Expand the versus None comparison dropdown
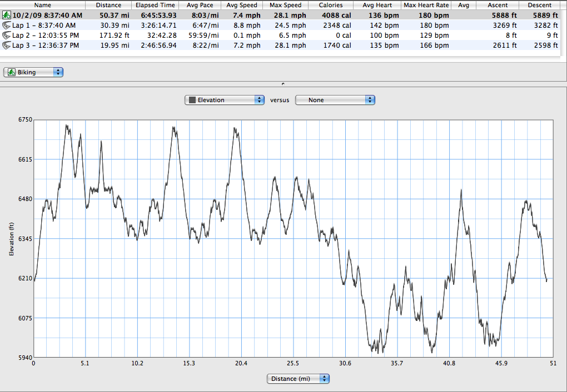The height and width of the screenshot is (392, 567). click(x=335, y=100)
